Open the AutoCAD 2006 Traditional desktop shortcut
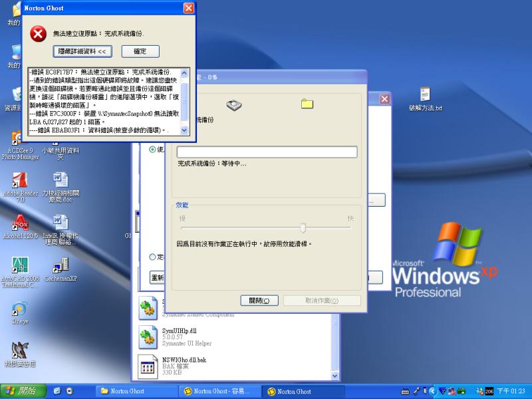 point(20,272)
